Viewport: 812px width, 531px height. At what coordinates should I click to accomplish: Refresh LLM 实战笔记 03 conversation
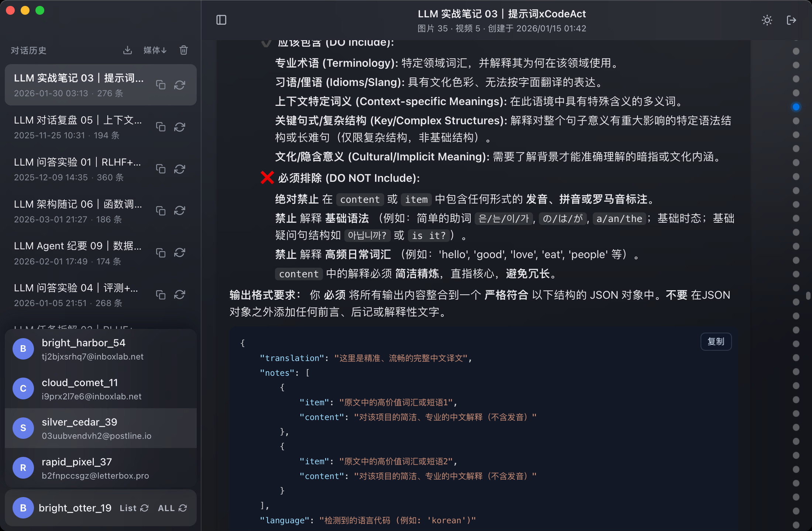point(180,85)
